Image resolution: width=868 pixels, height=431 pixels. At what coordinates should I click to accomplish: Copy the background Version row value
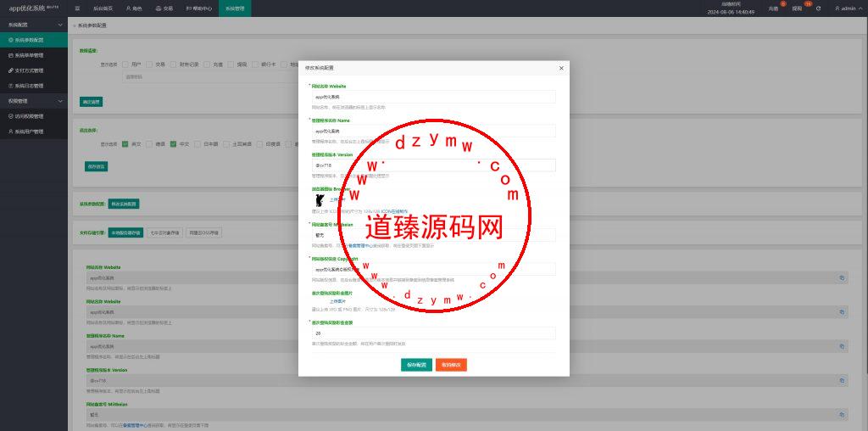coord(842,381)
